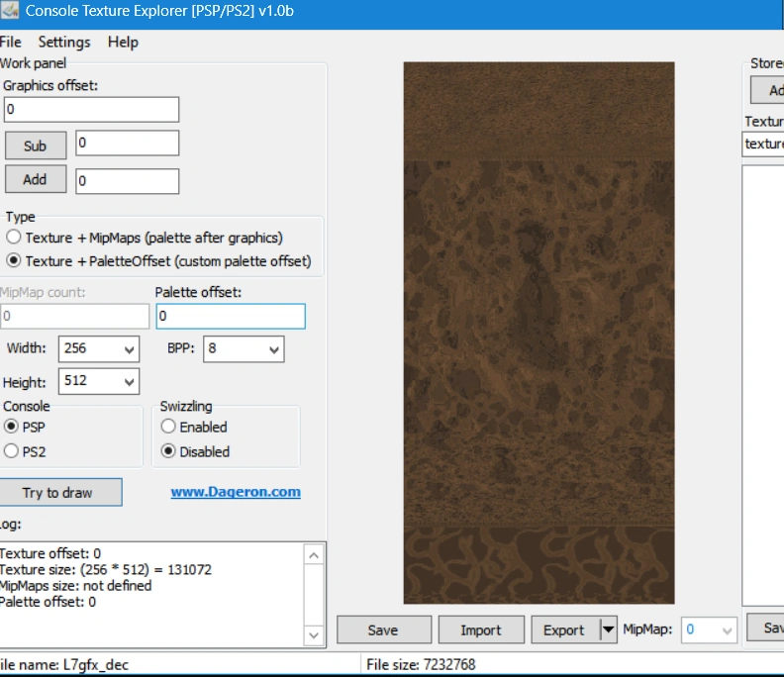Click the Add button in Work panel
Image resolution: width=784 pixels, height=677 pixels.
point(36,179)
